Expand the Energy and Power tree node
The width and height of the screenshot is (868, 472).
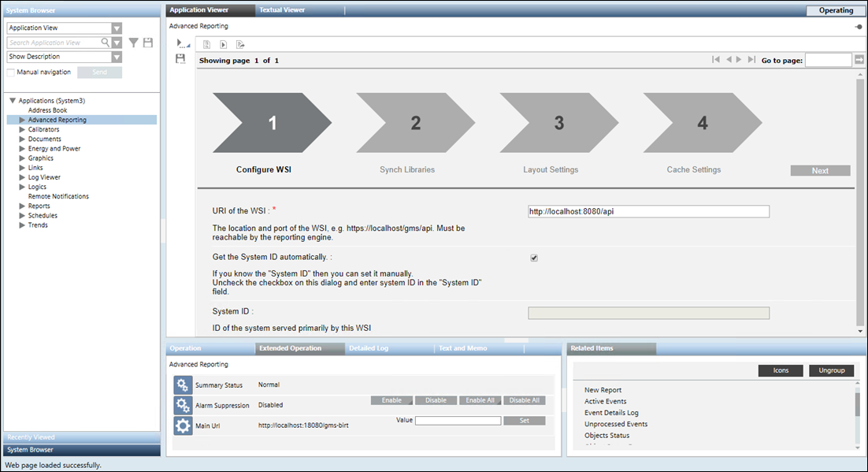coord(22,149)
